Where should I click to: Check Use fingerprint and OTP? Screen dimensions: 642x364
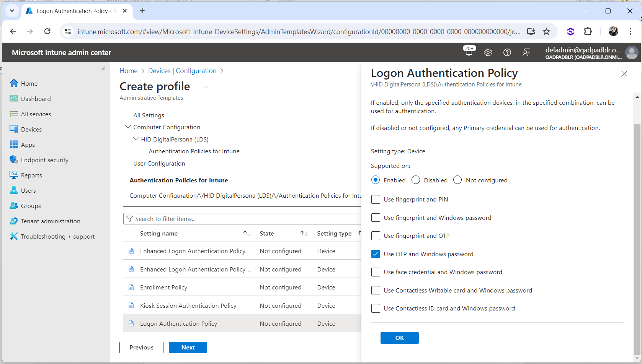[376, 236]
